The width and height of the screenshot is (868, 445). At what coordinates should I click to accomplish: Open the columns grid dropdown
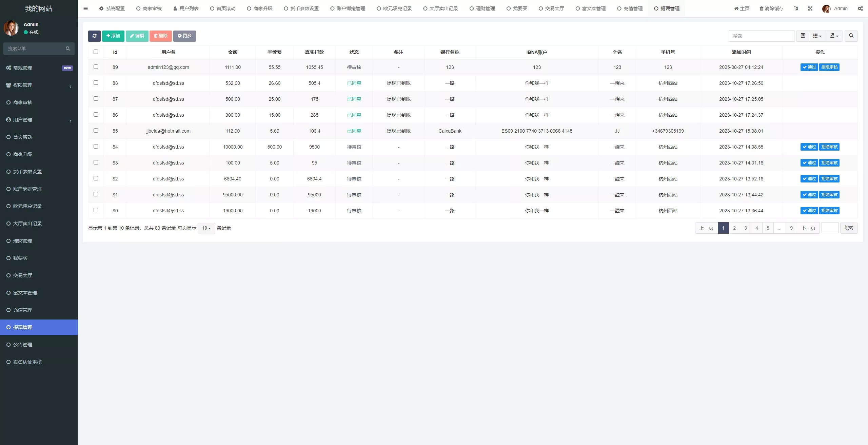pyautogui.click(x=817, y=36)
